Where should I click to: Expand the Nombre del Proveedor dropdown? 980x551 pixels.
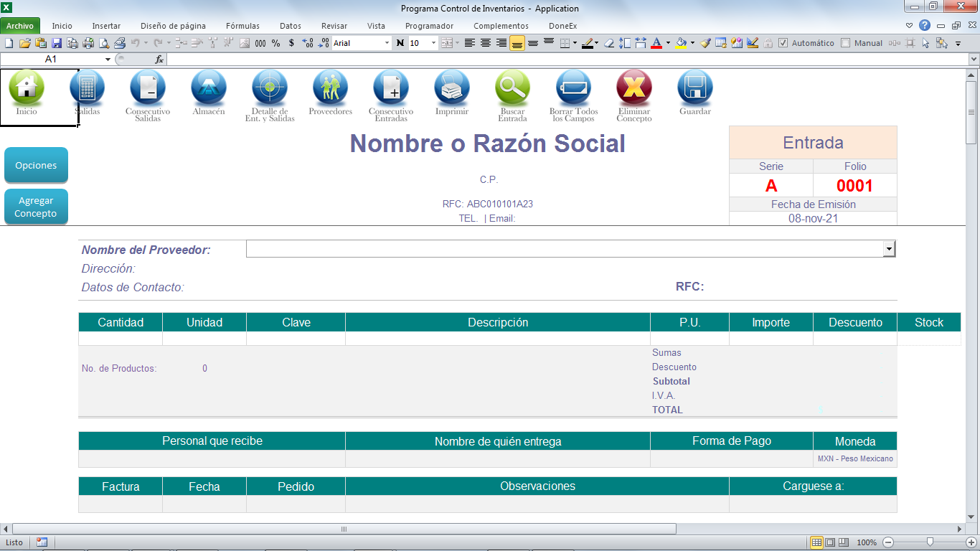tap(890, 249)
